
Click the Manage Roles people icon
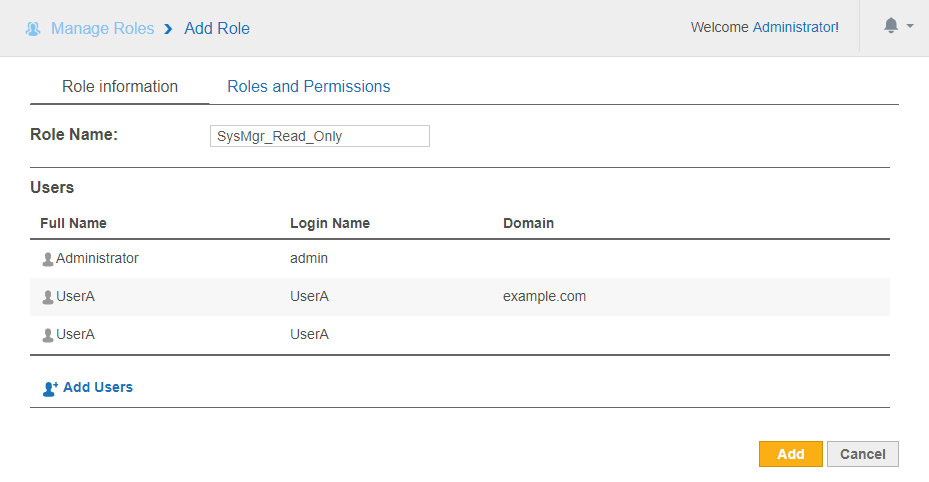coord(33,28)
